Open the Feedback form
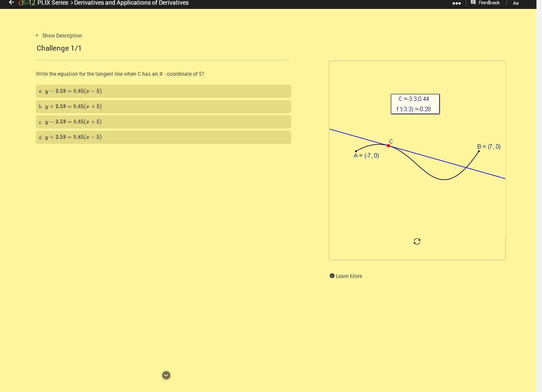 [485, 3]
